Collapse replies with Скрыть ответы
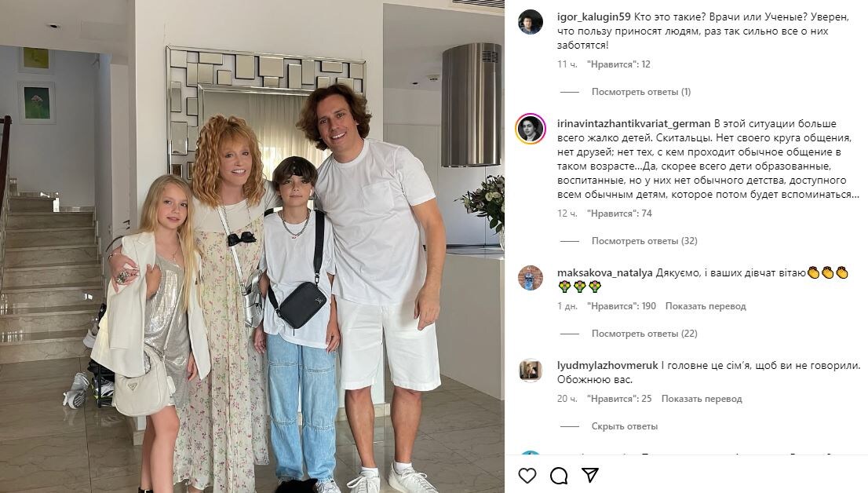 [625, 426]
